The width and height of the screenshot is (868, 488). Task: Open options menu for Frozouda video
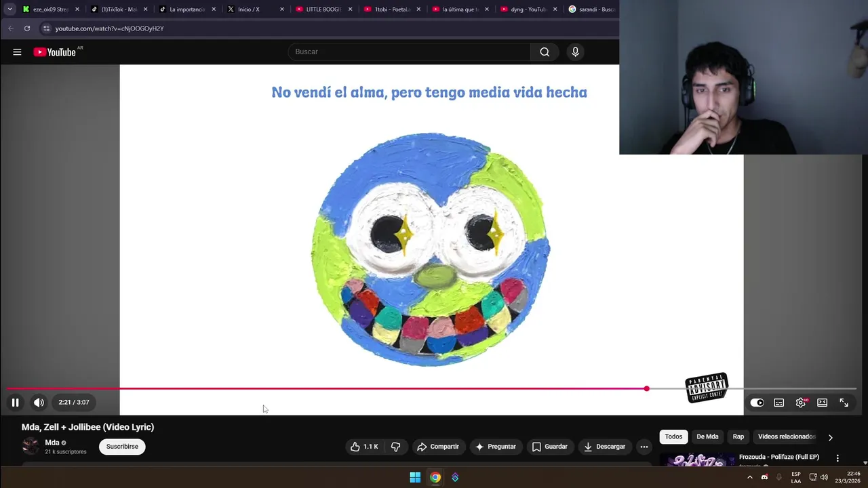837,458
